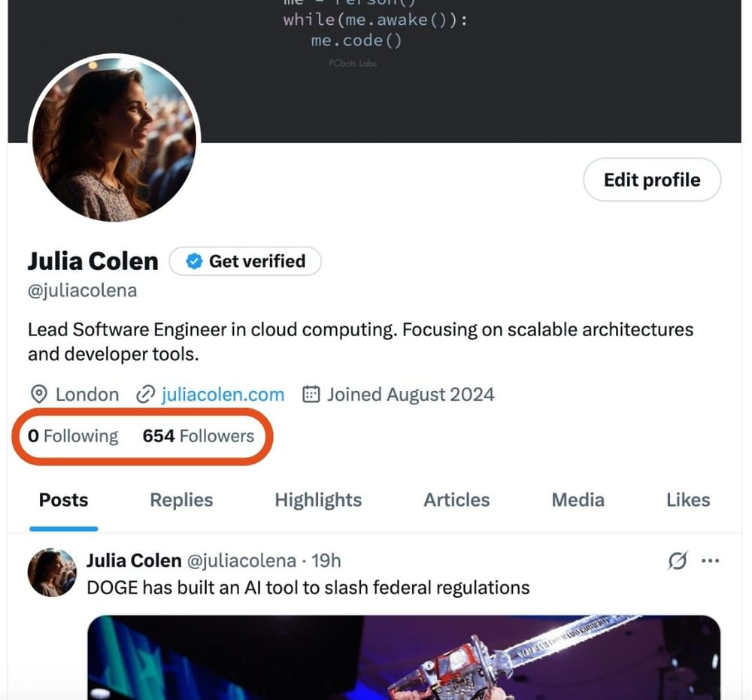Click the location pin icon beside London
The width and height of the screenshot is (752, 700).
point(38,394)
